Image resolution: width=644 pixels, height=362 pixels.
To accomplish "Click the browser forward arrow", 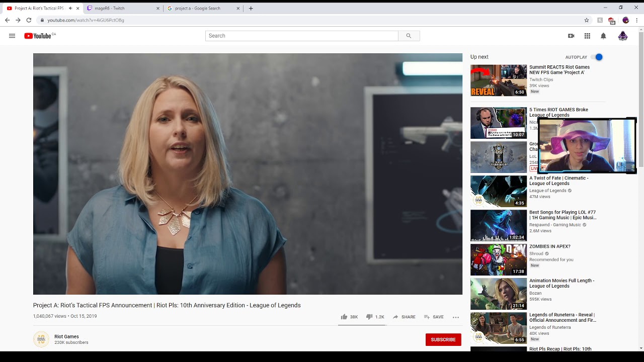I will [18, 20].
